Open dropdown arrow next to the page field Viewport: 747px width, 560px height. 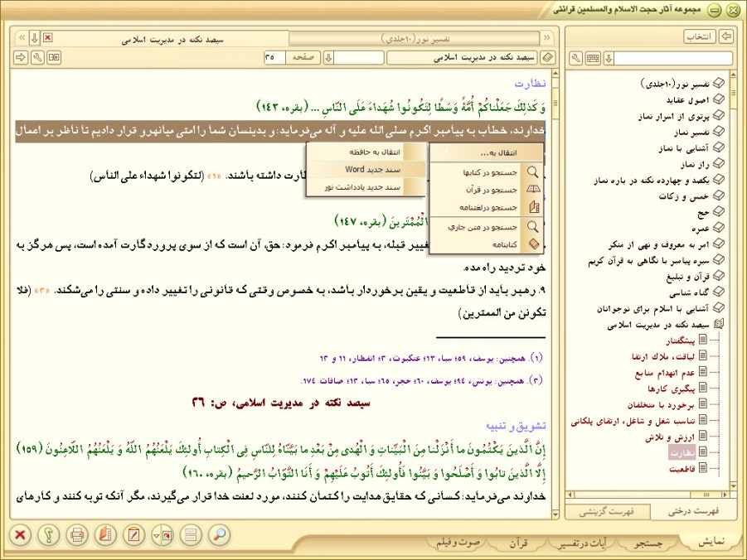328,58
